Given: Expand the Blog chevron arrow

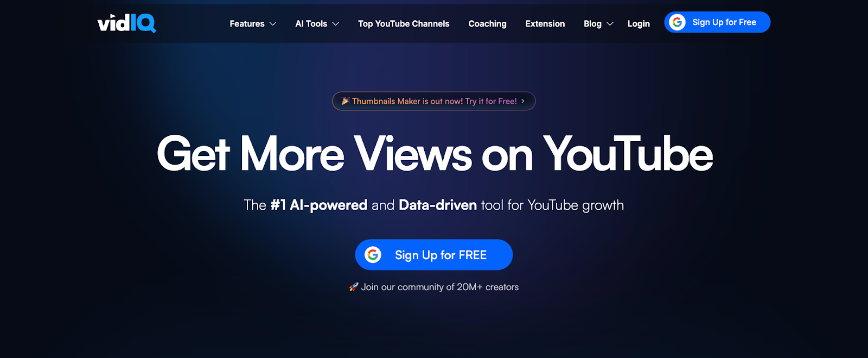Looking at the screenshot, I should 610,24.
